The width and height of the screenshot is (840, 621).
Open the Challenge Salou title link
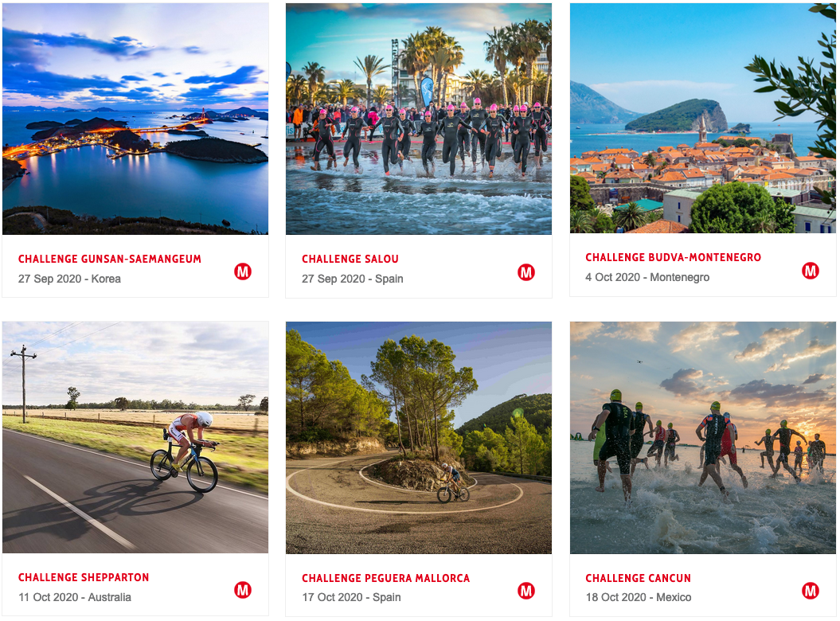tap(350, 259)
